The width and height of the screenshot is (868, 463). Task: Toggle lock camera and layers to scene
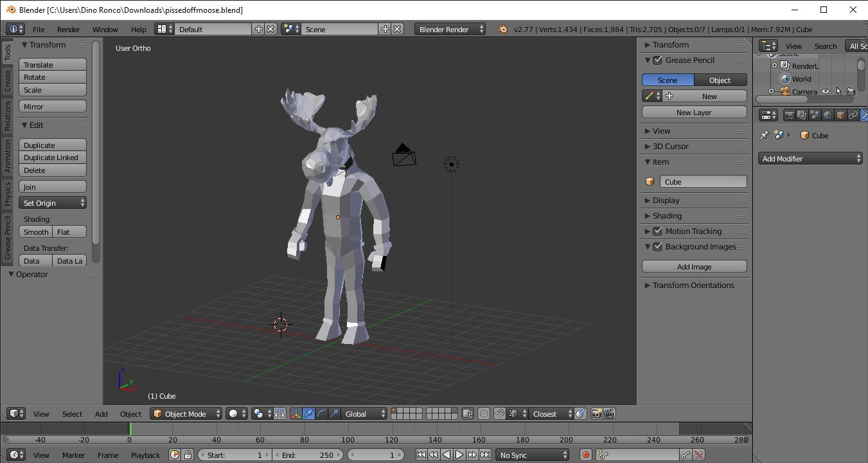(x=468, y=413)
